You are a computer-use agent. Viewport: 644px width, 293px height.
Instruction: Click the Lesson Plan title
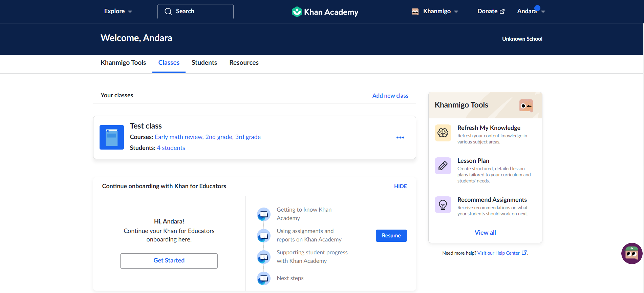[473, 161]
